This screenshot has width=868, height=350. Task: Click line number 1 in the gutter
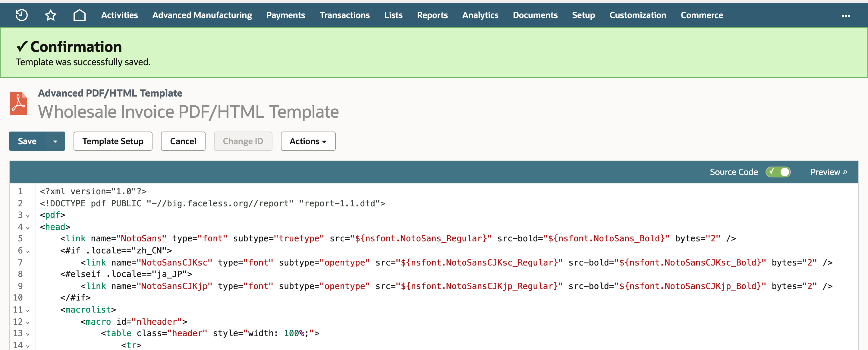[20, 192]
